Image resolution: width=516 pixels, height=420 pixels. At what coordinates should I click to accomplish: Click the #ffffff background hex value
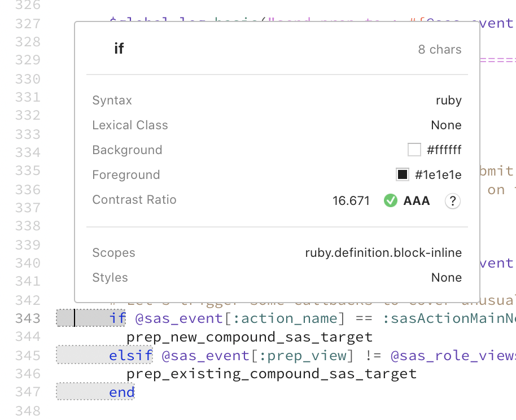444,150
